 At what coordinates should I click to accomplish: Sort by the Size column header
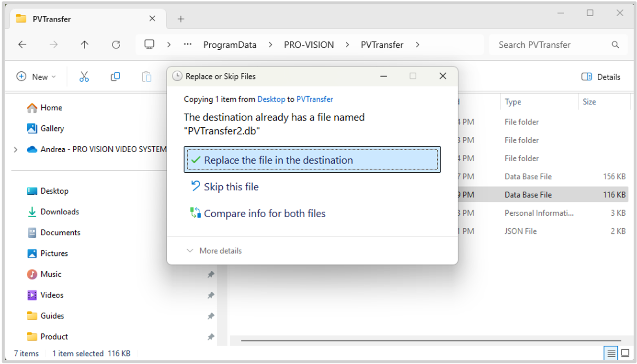[604, 102]
